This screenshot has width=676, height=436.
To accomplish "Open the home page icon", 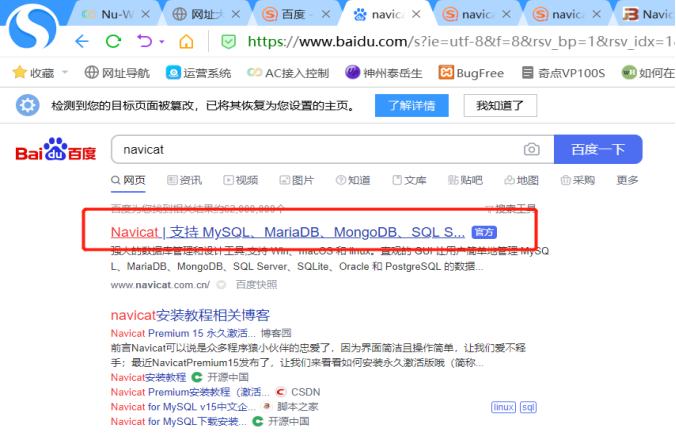I will pos(186,41).
